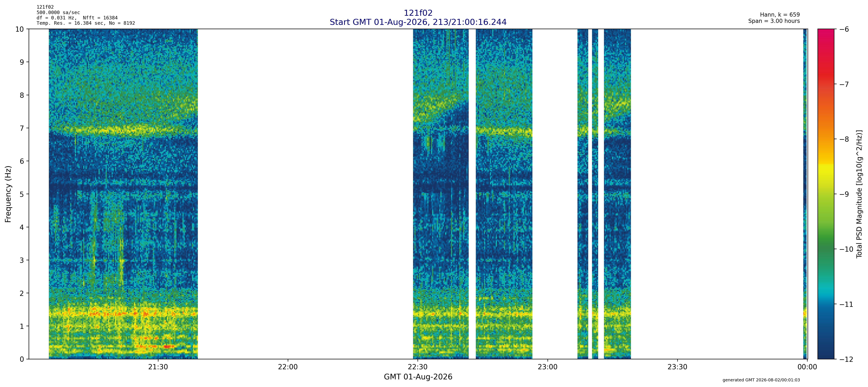Click the "Frequency (Hz)" y-axis label
This screenshot has width=868, height=387.
coord(8,194)
